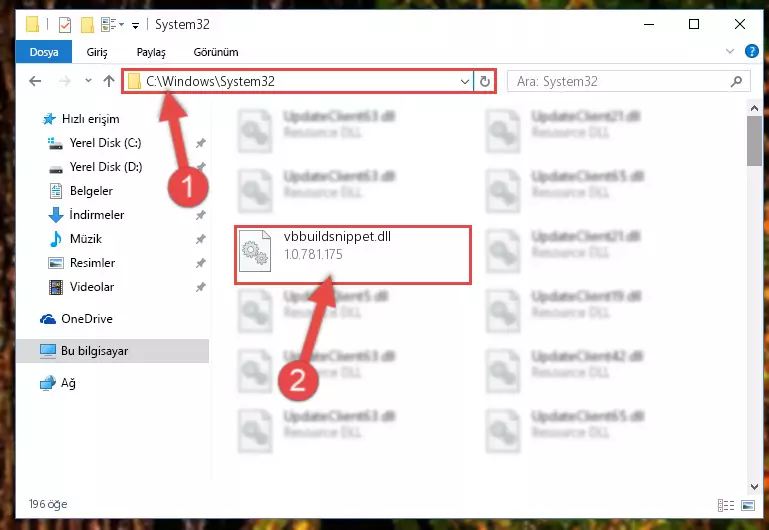Open the address bar history dropdown
Viewport: 769px width, 530px height.
464,81
